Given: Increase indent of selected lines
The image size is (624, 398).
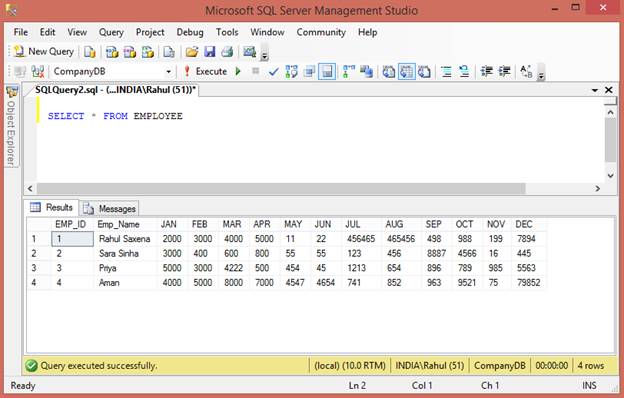Looking at the screenshot, I should 504,72.
